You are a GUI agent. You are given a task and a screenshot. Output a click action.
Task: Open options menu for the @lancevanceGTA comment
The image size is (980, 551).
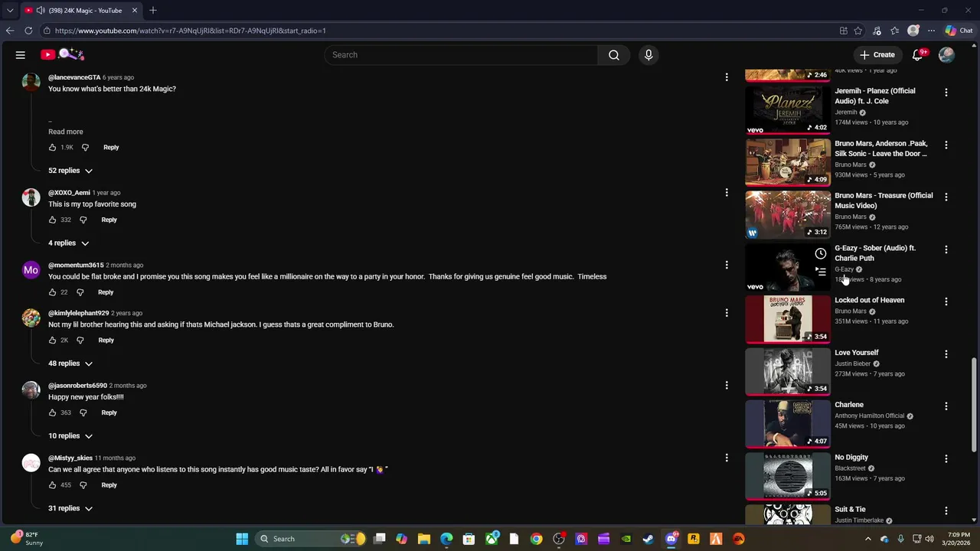727,77
